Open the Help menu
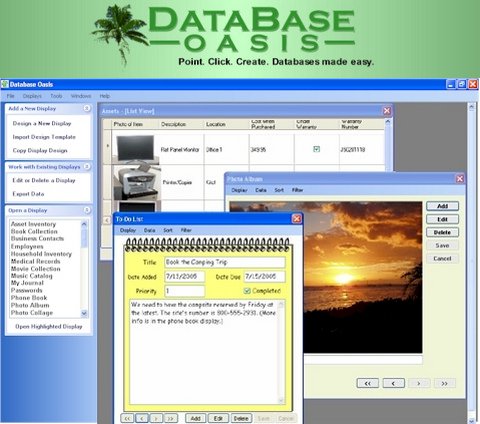This screenshot has width=480, height=424. 105,96
